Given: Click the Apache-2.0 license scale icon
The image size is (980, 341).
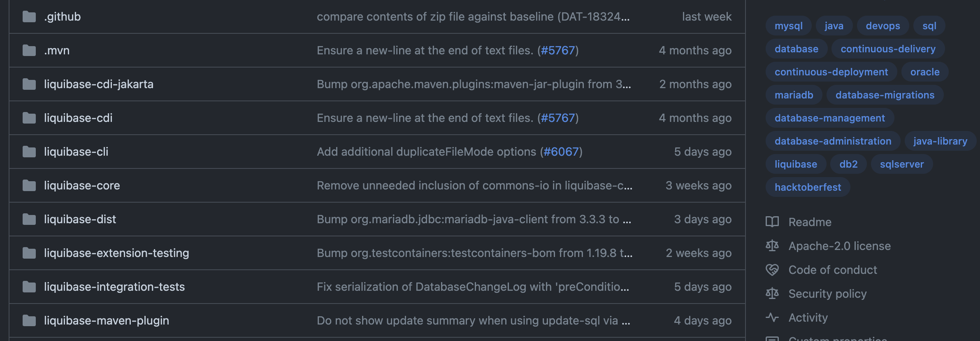Looking at the screenshot, I should (x=772, y=246).
